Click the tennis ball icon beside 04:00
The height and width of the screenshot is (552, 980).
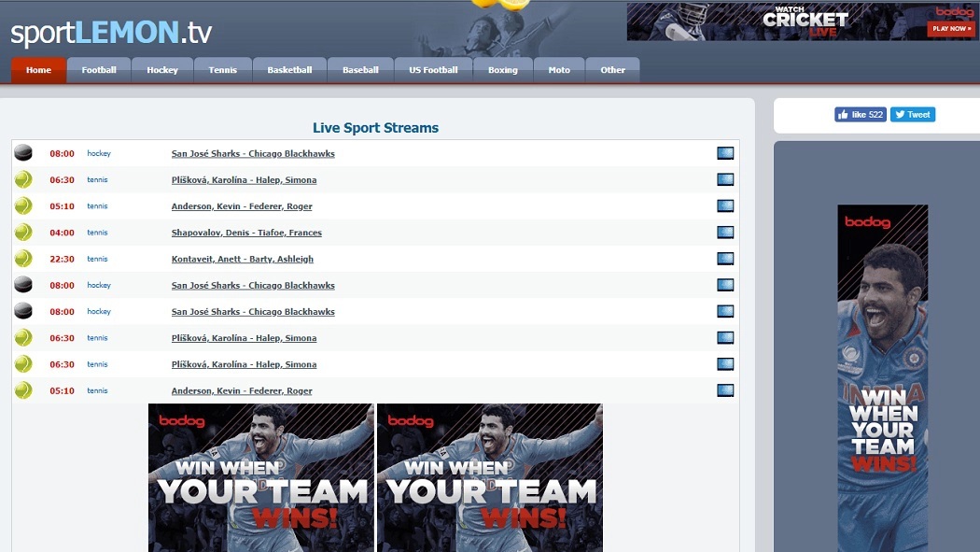(23, 233)
